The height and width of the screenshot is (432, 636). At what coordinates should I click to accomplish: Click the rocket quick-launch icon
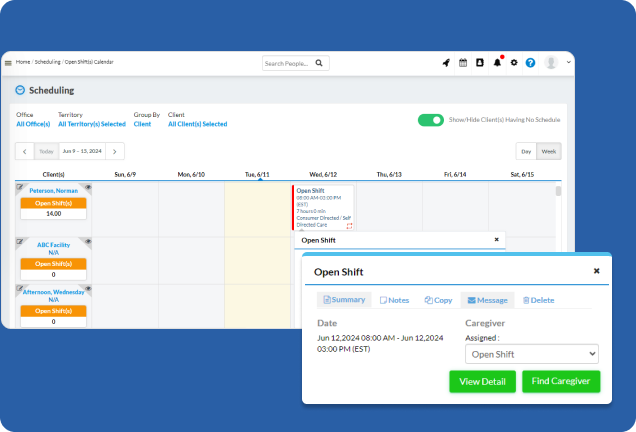446,63
